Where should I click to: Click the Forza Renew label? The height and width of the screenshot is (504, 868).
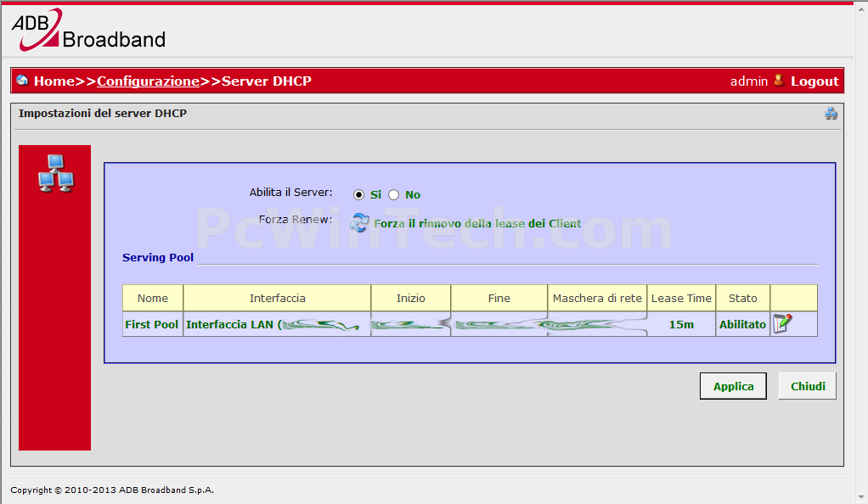(296, 219)
